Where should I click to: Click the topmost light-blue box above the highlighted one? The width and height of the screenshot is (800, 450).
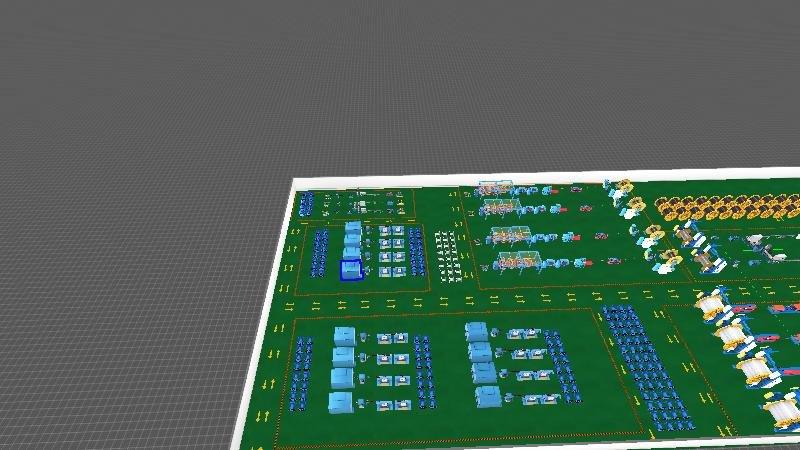pos(353,229)
